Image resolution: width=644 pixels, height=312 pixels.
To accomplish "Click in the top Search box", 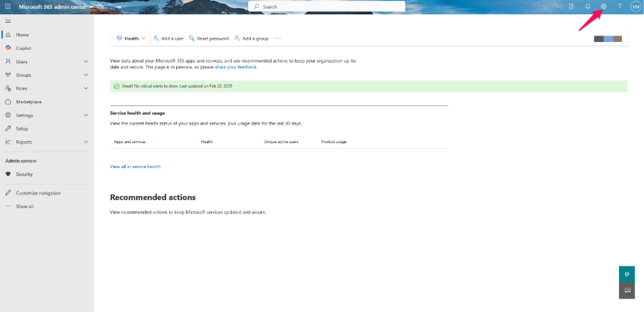I will pyautogui.click(x=328, y=6).
